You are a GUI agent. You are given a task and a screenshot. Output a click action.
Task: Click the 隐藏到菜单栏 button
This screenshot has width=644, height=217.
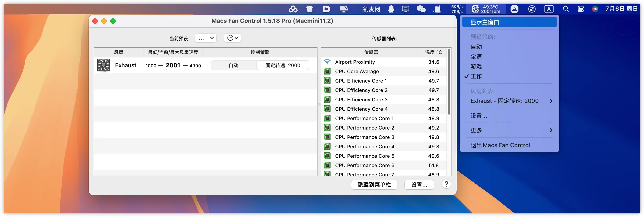[374, 185]
